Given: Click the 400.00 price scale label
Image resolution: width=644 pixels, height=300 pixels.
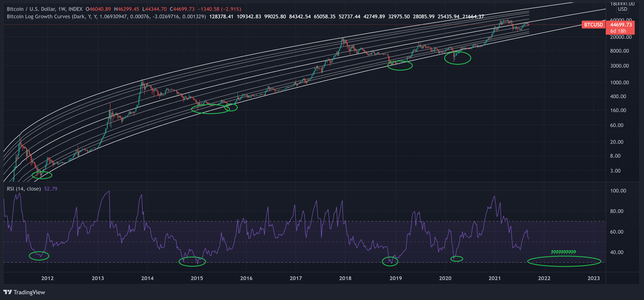Looking at the screenshot, I should click(x=618, y=96).
